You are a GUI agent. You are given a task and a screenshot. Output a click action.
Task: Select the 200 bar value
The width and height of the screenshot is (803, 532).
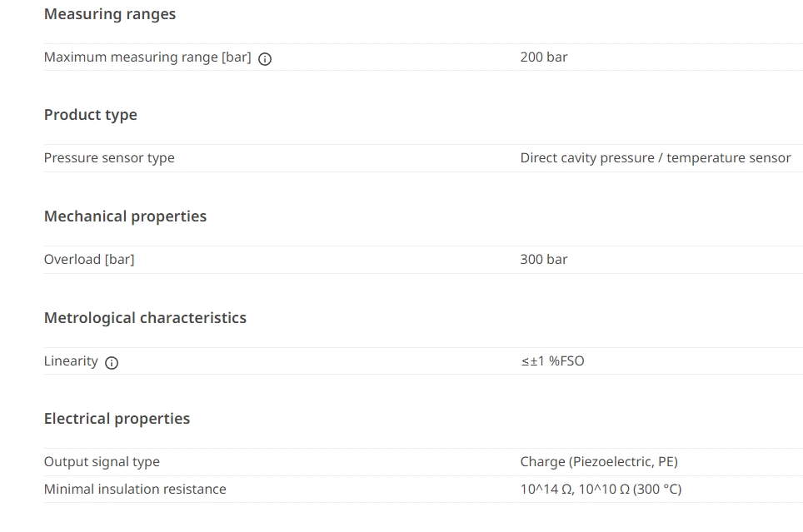544,57
